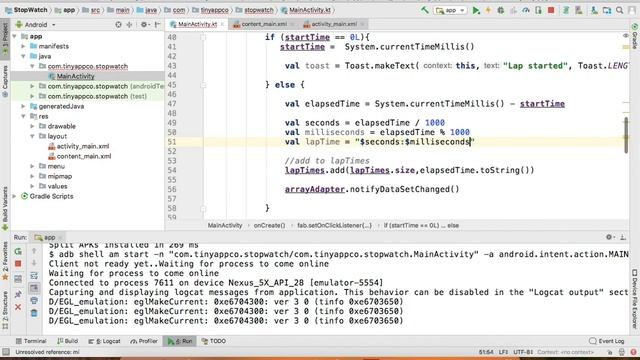Expand the drawable folder
This screenshot has height=360, width=640.
pos(33,126)
